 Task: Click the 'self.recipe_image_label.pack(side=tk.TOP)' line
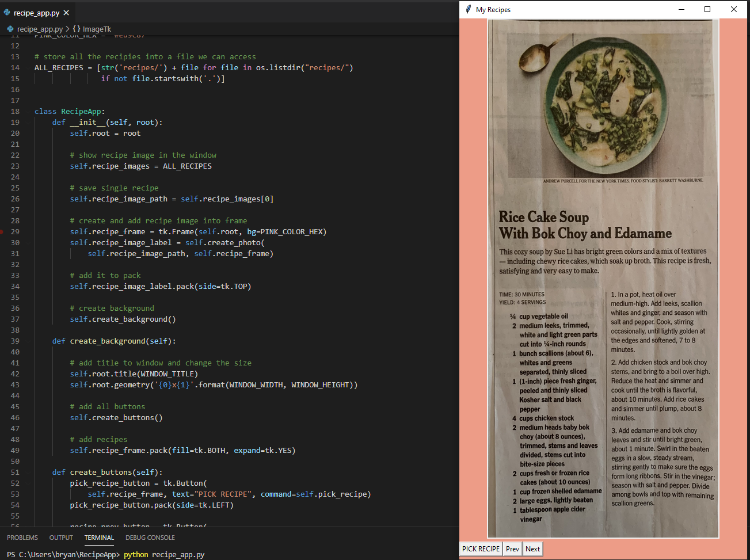click(161, 287)
